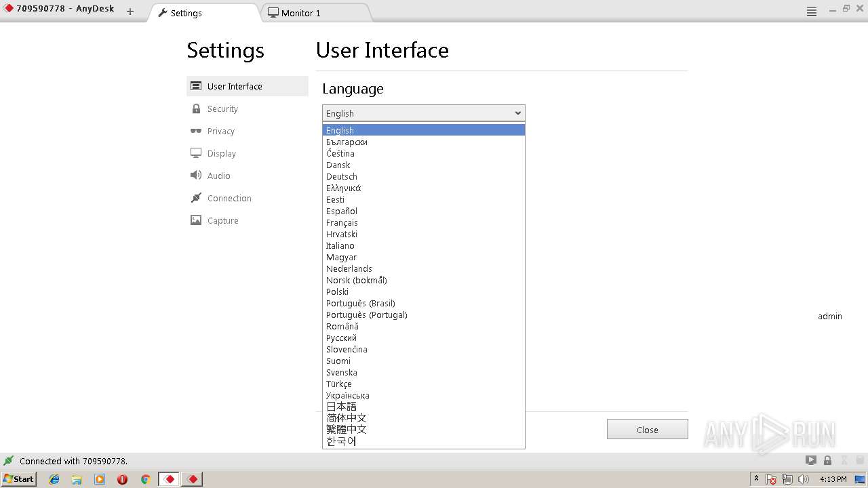Pick Français from the language list
The image size is (868, 488).
click(424, 222)
